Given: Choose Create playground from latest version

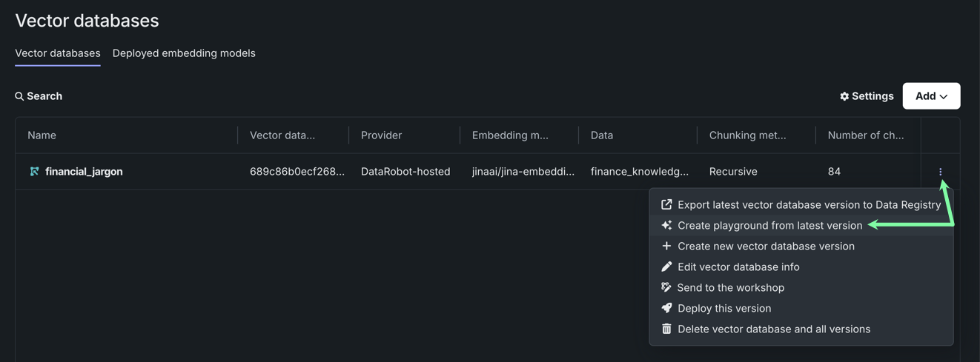Looking at the screenshot, I should [x=769, y=225].
